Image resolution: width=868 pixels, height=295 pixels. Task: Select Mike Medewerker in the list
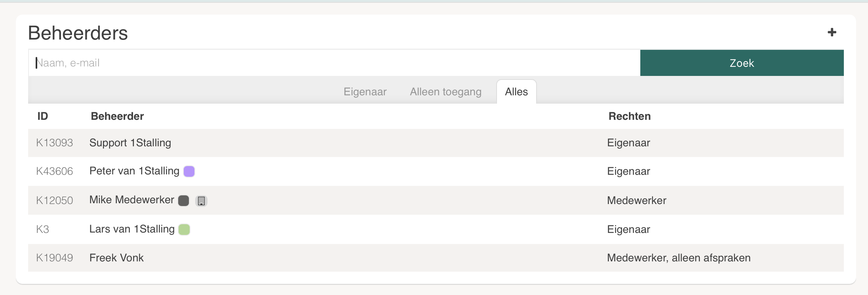click(x=131, y=200)
